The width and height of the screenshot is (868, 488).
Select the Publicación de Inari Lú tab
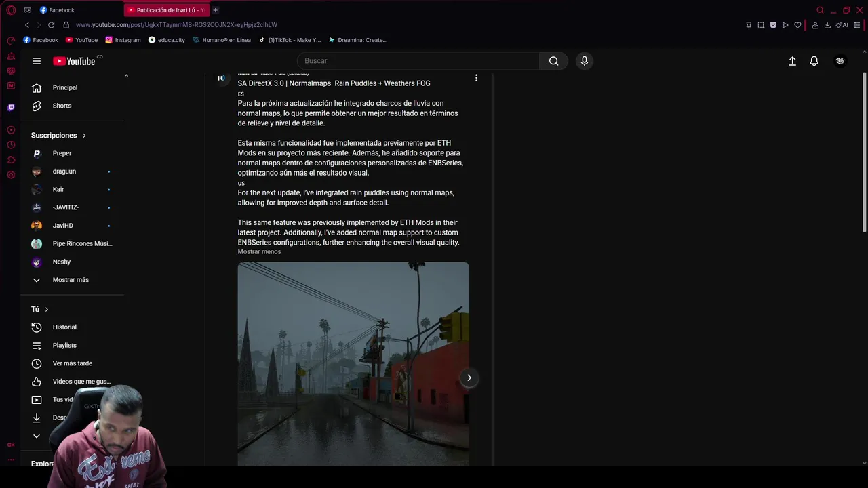point(167,10)
